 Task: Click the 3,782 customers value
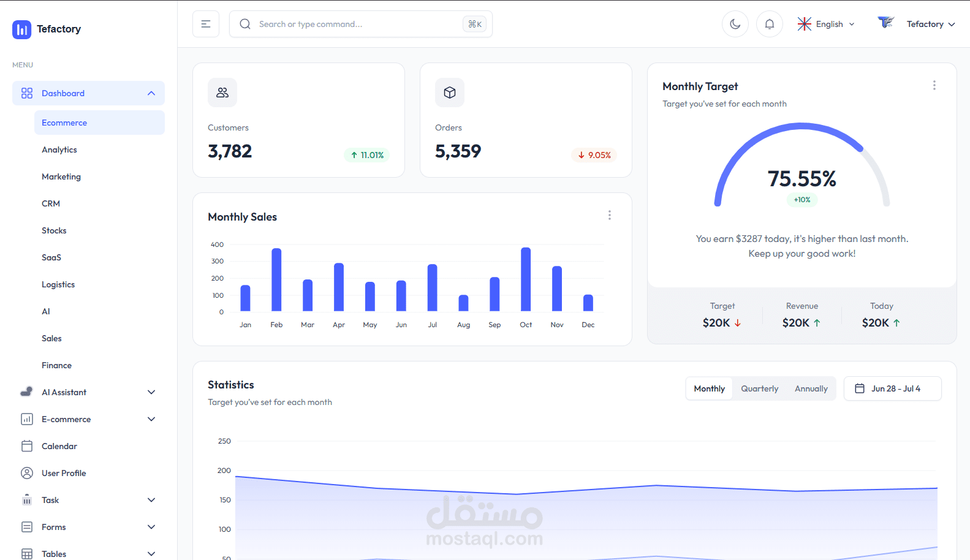pyautogui.click(x=230, y=151)
